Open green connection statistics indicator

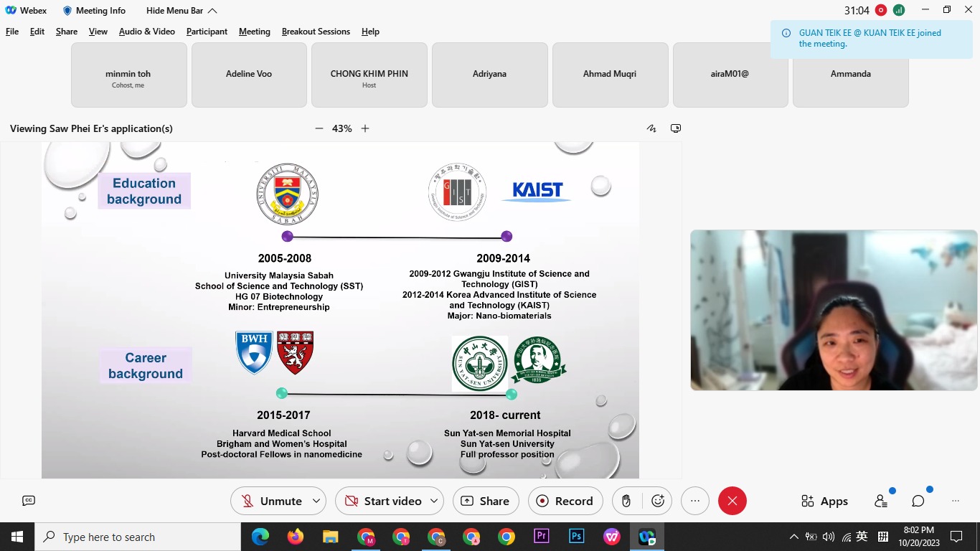899,10
